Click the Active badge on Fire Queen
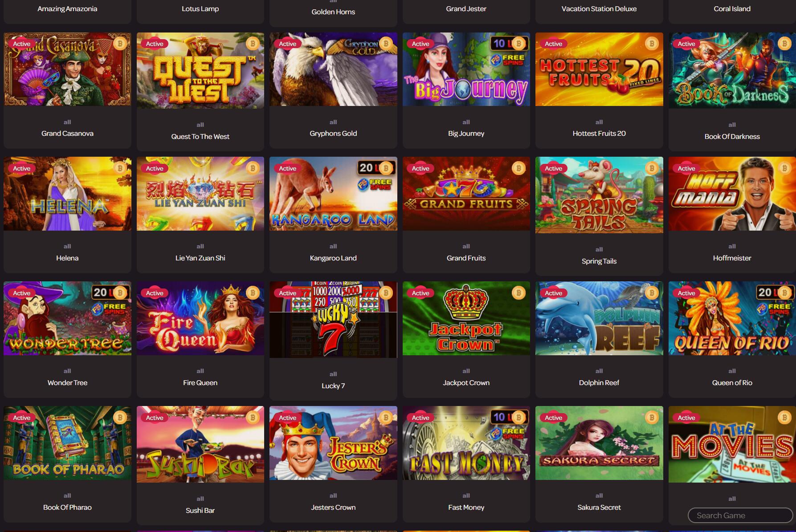This screenshot has width=796, height=532. [155, 293]
